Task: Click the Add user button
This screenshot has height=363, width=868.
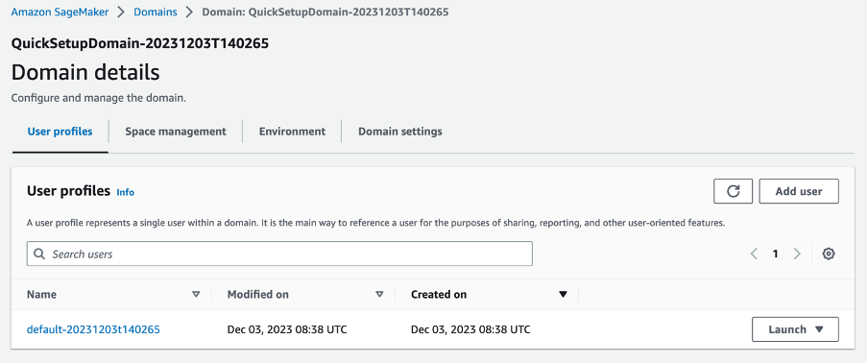Action: pyautogui.click(x=799, y=191)
